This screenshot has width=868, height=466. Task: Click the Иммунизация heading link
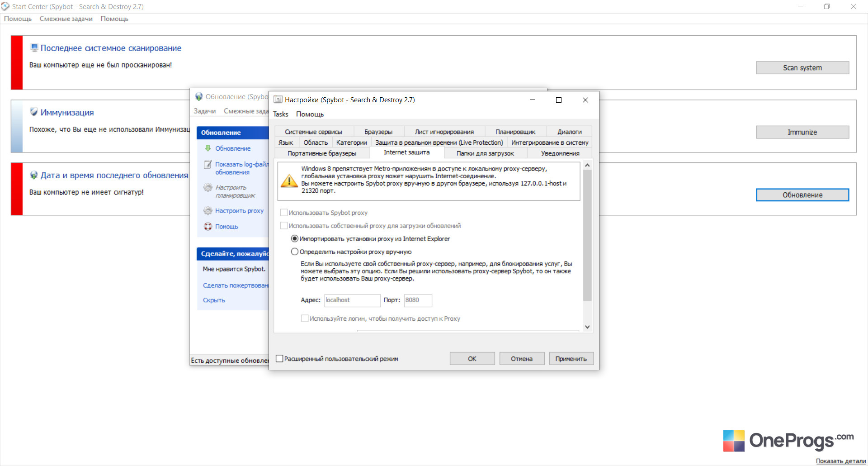click(67, 112)
